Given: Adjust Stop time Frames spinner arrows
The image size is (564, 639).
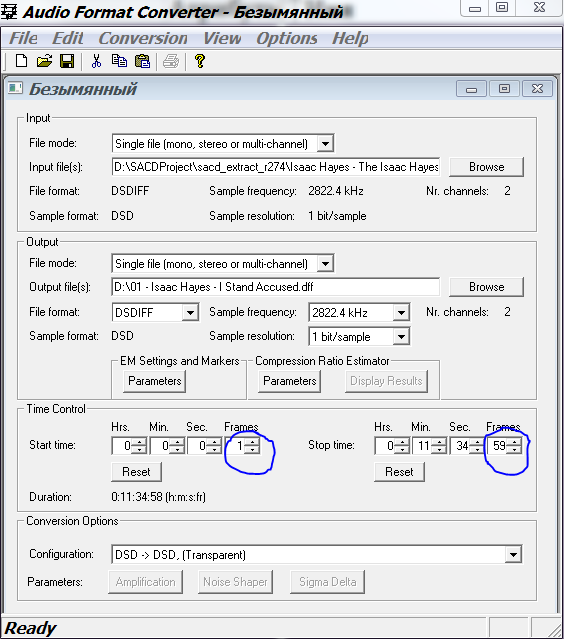Looking at the screenshot, I should click(x=514, y=445).
